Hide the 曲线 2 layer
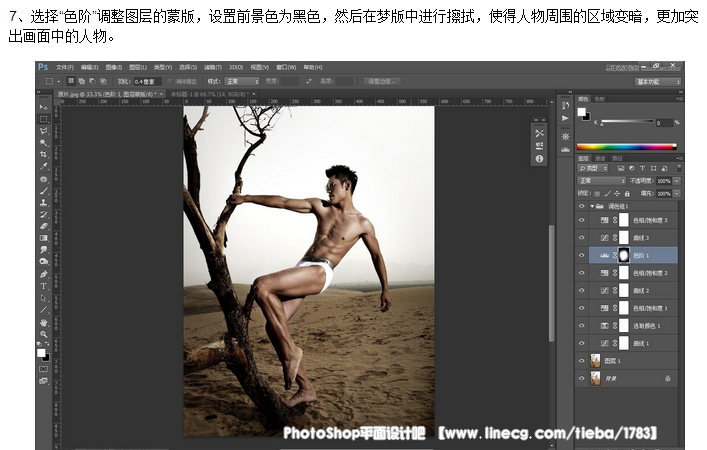The height and width of the screenshot is (450, 707). point(581,290)
